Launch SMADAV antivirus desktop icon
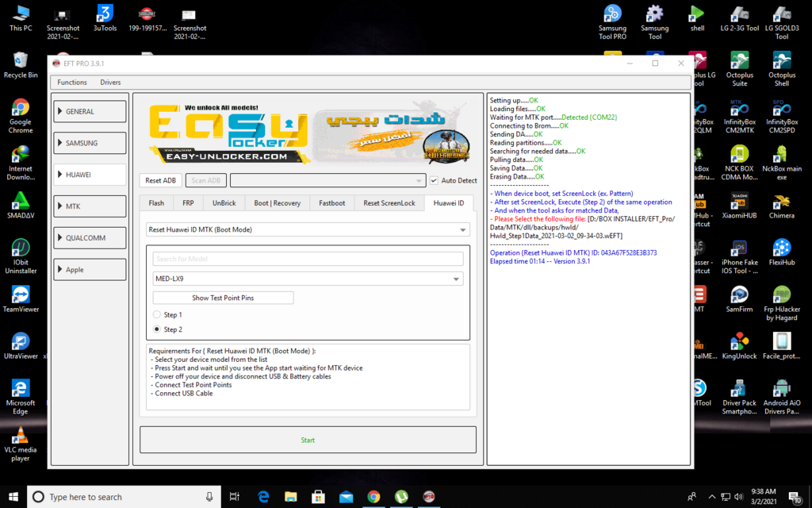 21,206
